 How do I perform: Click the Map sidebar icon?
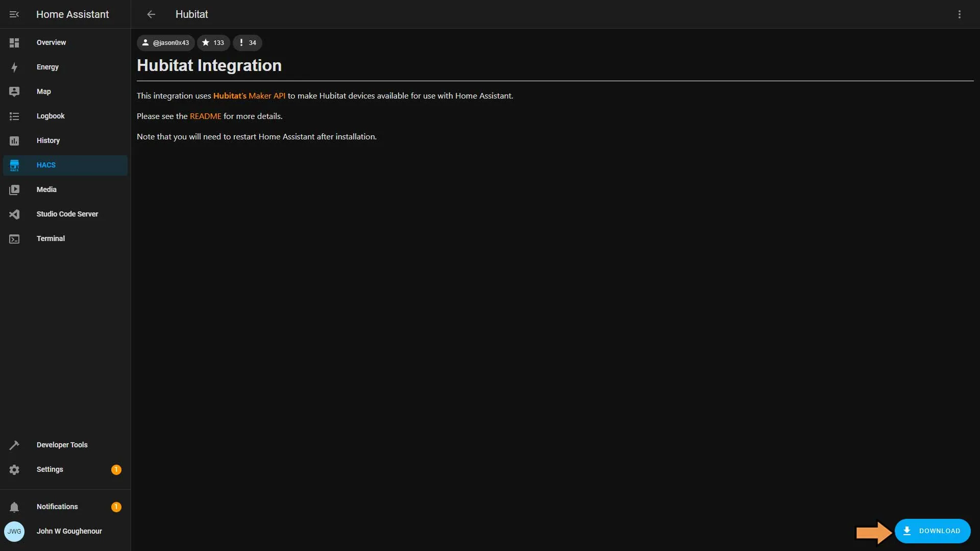click(14, 92)
